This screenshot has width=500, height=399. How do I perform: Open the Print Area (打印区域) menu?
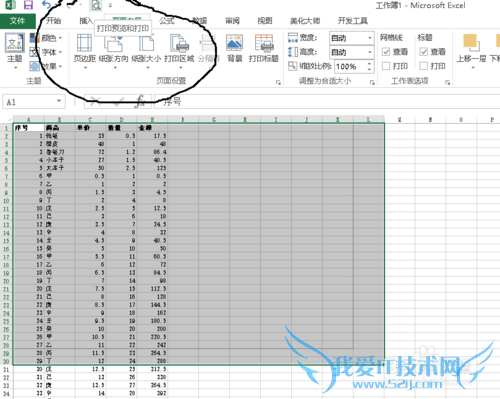[179, 50]
